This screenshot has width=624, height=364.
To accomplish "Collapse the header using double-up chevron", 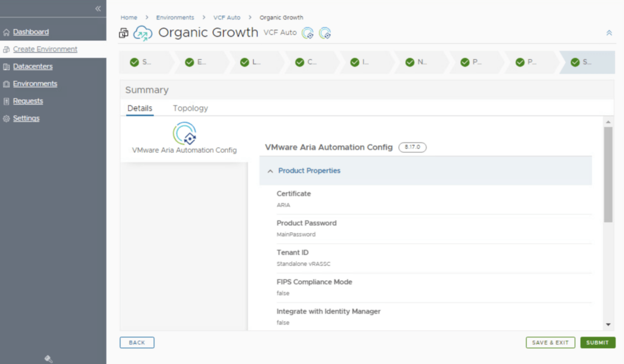I will (609, 33).
